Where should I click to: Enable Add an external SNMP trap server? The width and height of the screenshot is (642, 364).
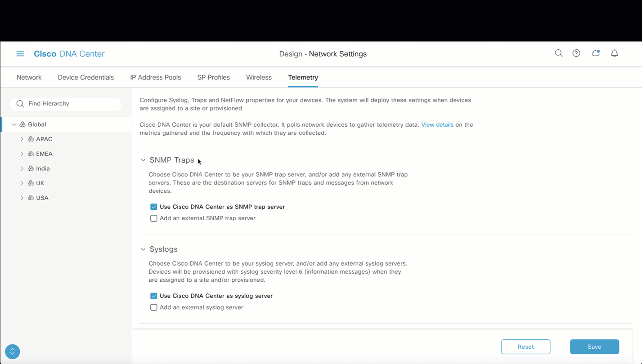pos(154,218)
